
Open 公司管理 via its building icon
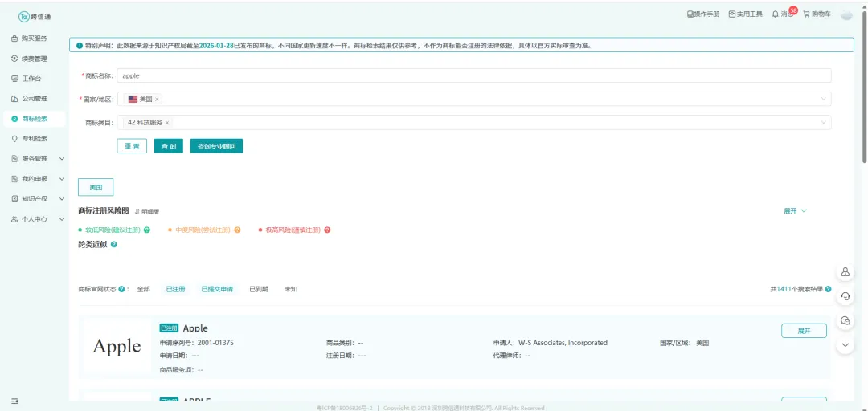(x=14, y=99)
